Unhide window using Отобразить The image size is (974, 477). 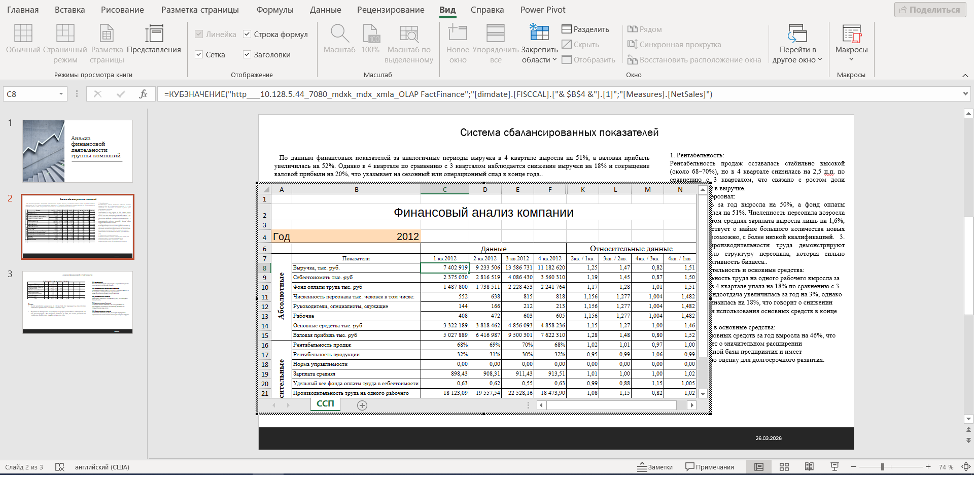[588, 60]
